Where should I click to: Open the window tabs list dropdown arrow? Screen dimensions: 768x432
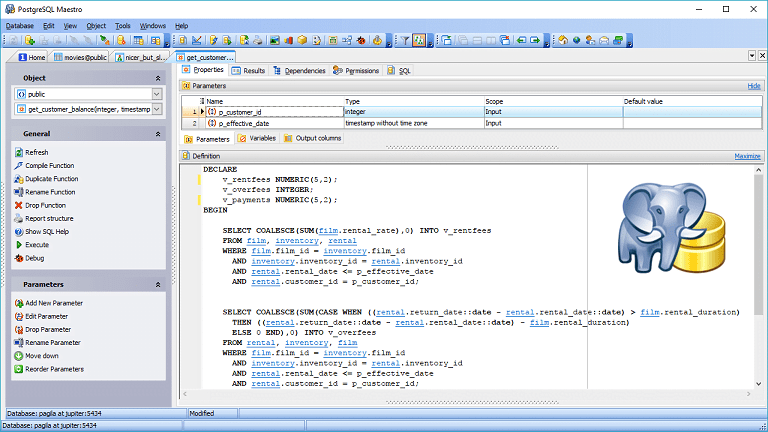pos(752,56)
